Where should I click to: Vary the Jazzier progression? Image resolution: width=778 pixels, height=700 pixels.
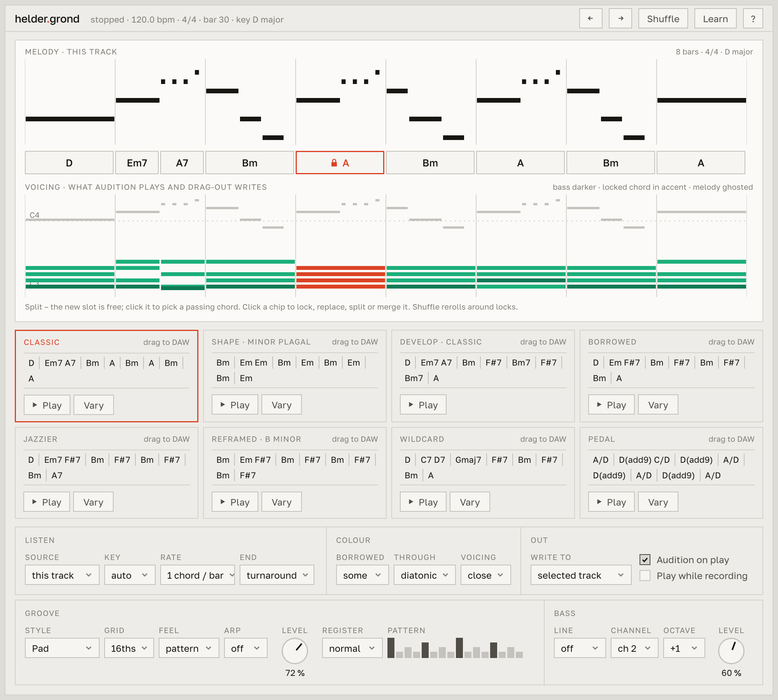coord(93,502)
